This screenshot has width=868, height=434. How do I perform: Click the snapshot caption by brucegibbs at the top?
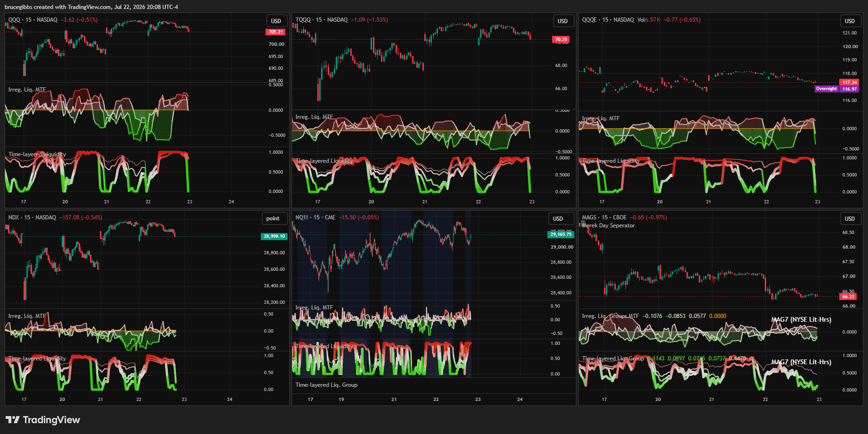click(91, 7)
